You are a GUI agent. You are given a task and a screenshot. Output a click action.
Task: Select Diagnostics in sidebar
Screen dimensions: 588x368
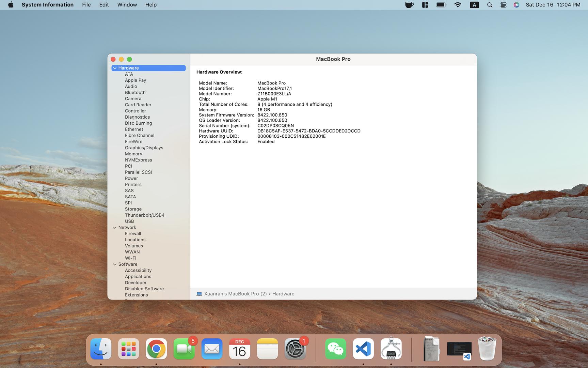point(137,117)
